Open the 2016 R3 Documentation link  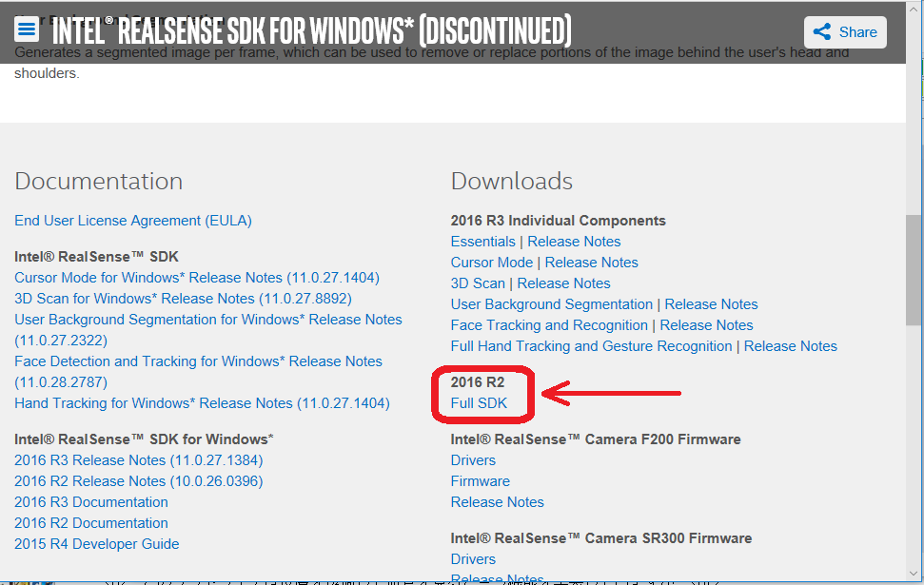pyautogui.click(x=91, y=502)
